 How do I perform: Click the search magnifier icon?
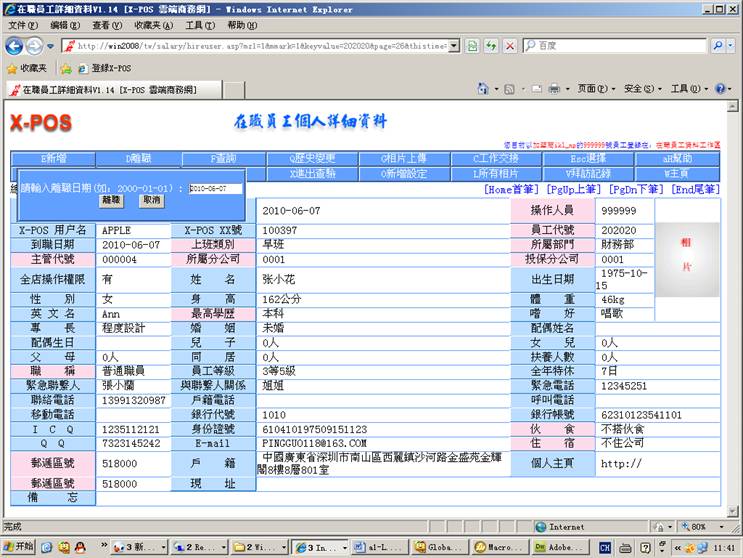tap(718, 46)
